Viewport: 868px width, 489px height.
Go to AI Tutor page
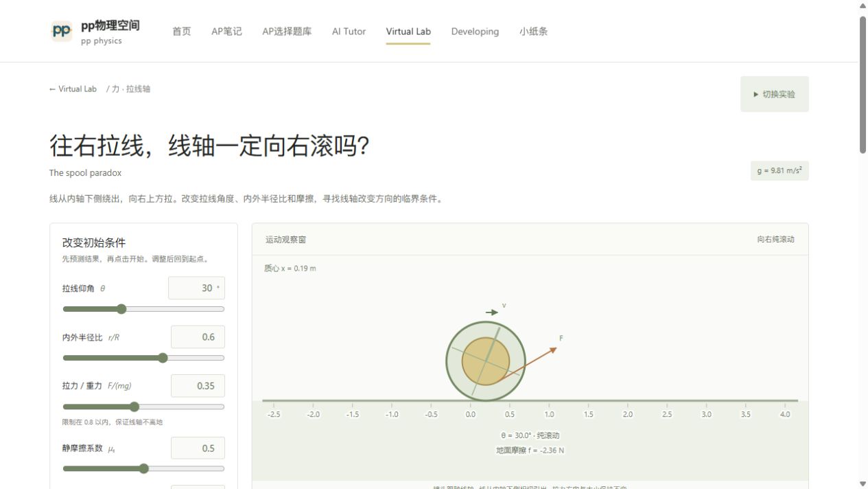[349, 32]
